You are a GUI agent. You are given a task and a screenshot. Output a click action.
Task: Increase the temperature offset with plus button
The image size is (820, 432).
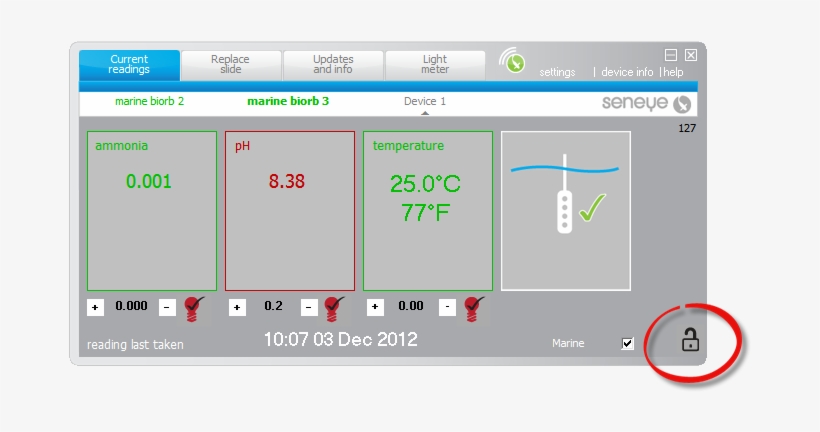(375, 307)
